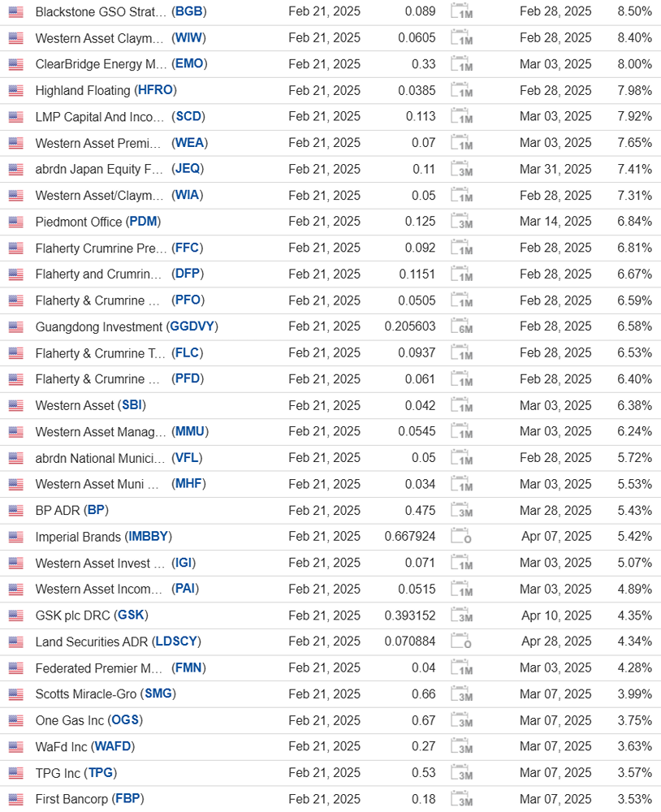Open the IMBBY ticker link
661x812 pixels.
coord(149,536)
